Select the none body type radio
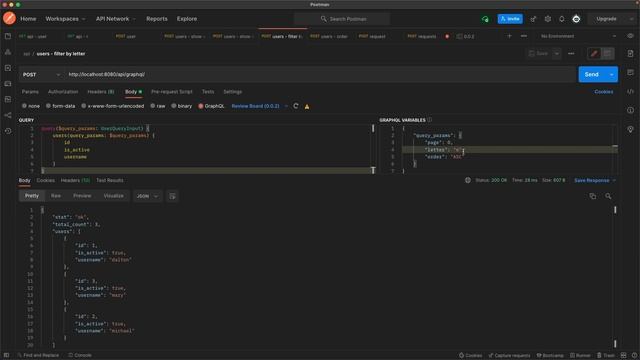Image resolution: width=640 pixels, height=360 pixels. [24, 106]
